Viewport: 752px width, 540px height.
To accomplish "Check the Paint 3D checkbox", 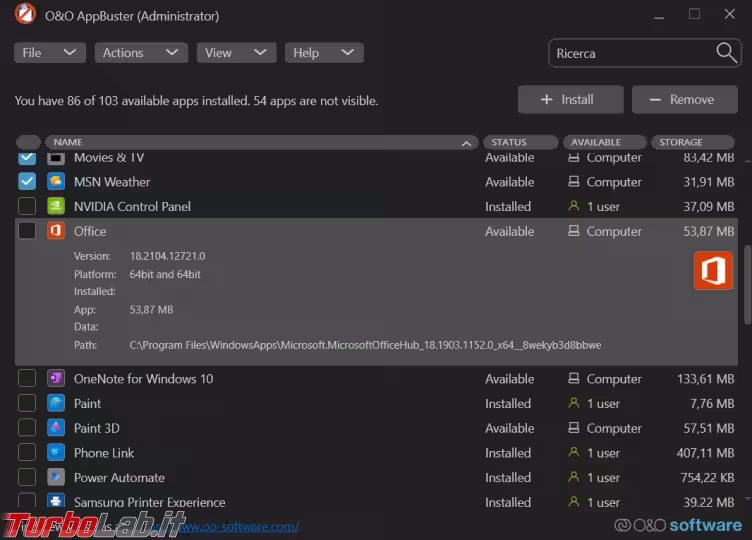I will (27, 428).
